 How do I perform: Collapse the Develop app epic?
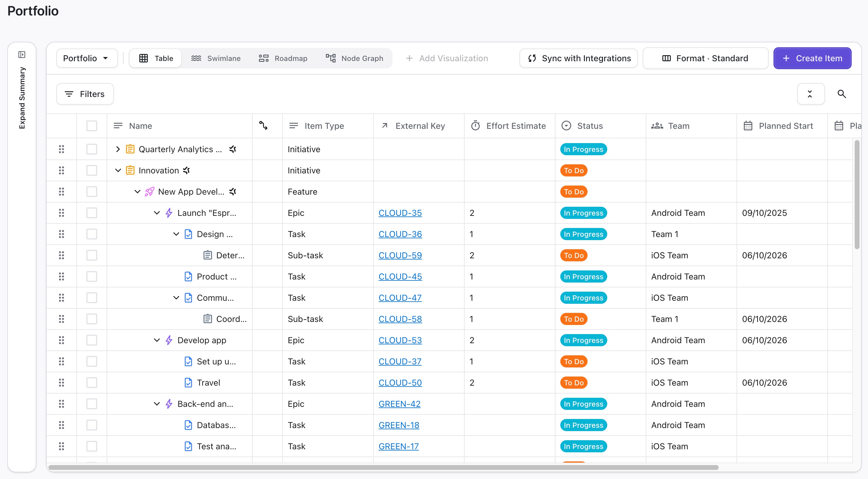[157, 340]
